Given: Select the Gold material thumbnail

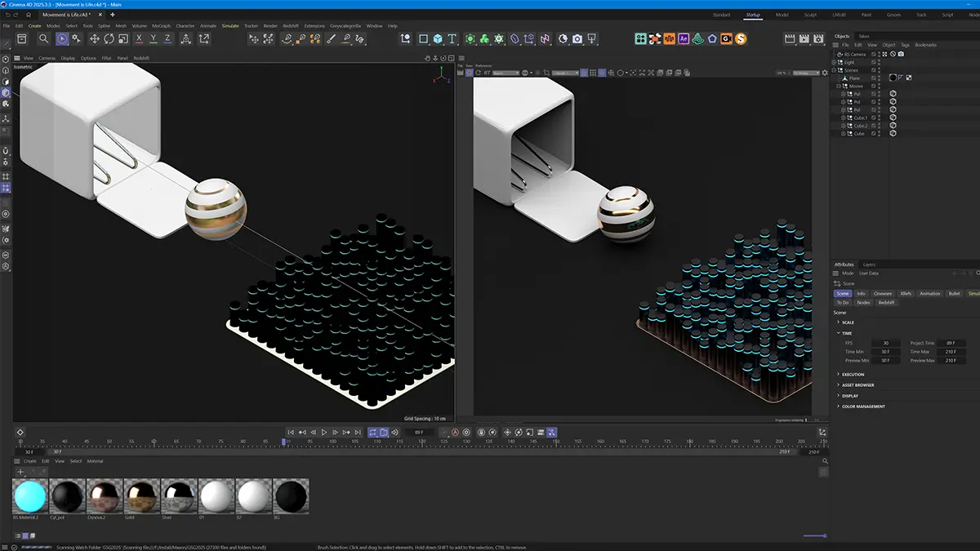Looking at the screenshot, I should pos(140,495).
